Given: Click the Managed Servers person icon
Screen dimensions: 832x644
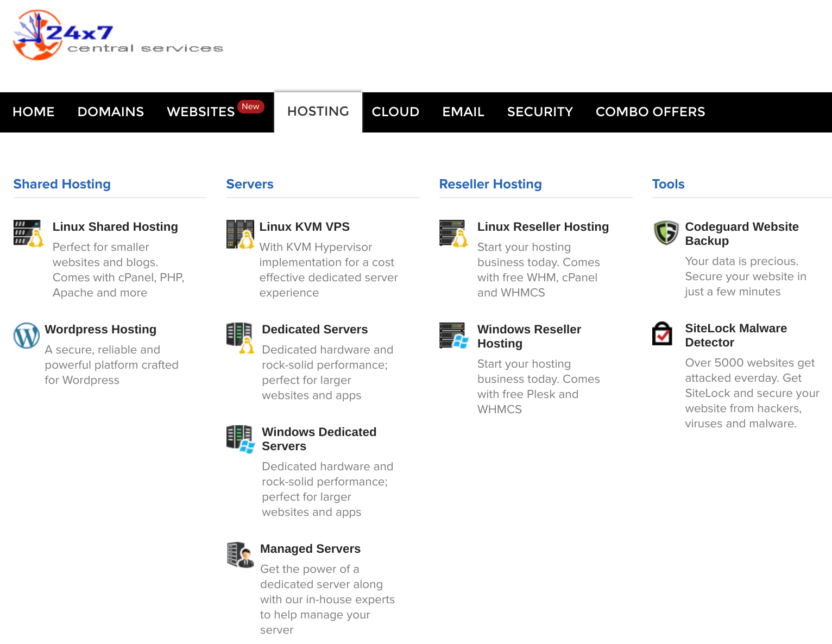Looking at the screenshot, I should [241, 554].
